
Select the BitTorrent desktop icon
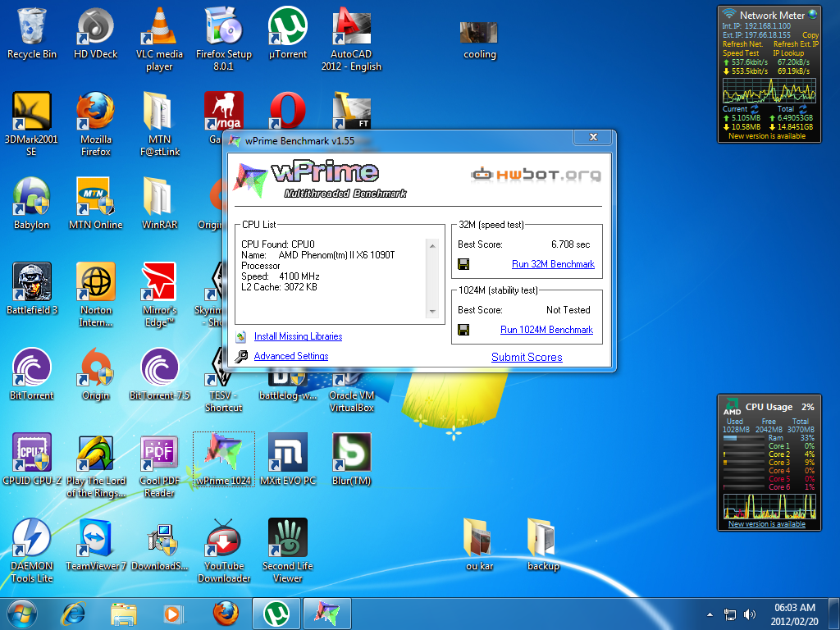coord(32,374)
